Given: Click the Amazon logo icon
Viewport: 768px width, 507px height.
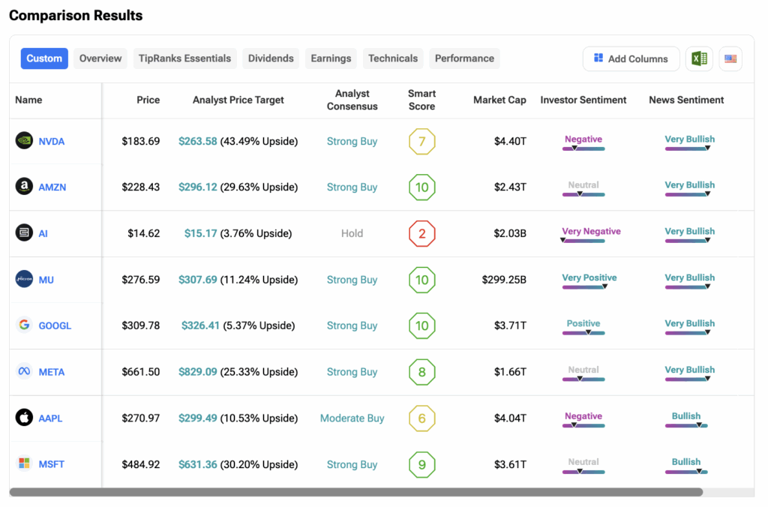Looking at the screenshot, I should pyautogui.click(x=24, y=187).
